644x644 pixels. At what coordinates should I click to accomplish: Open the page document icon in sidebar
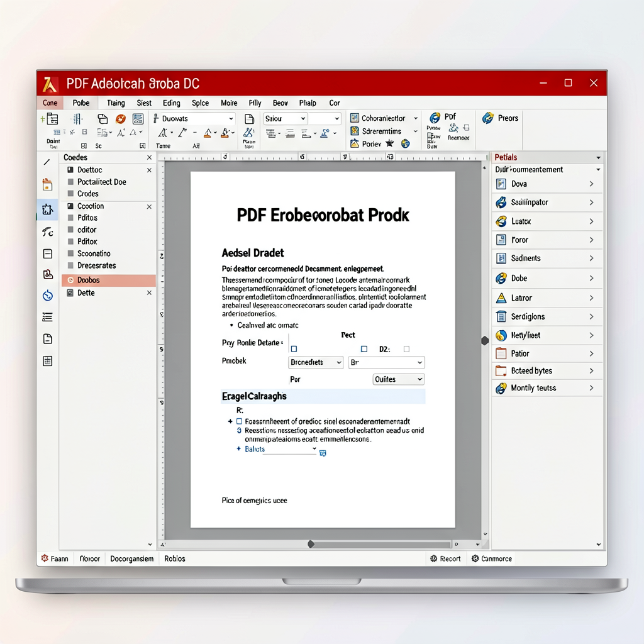pyautogui.click(x=48, y=339)
